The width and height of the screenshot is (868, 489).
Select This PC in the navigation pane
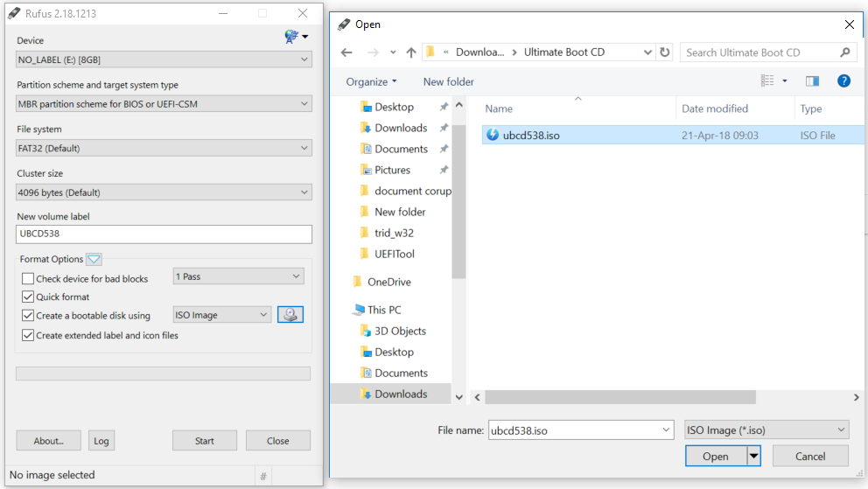[384, 310]
